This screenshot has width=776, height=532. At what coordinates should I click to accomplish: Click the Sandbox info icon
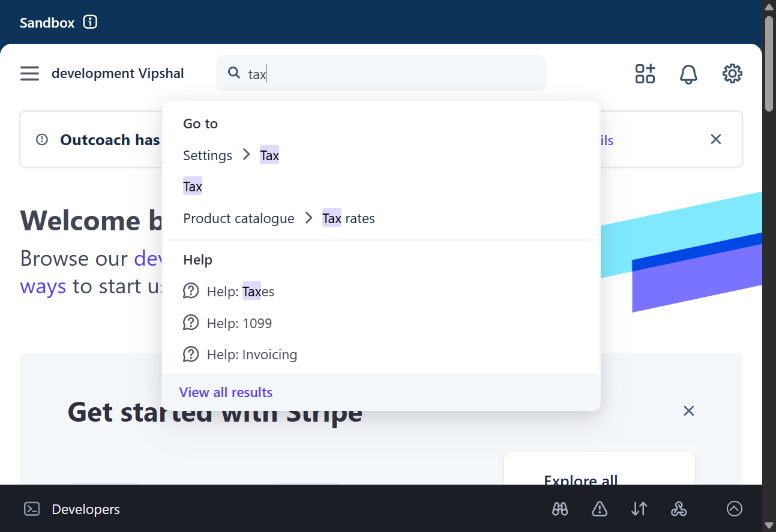pos(90,22)
